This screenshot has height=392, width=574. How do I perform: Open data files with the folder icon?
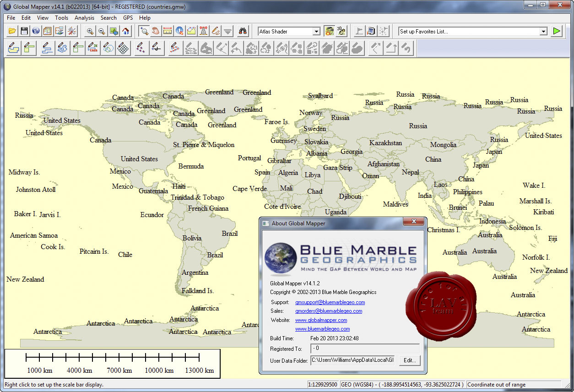click(x=12, y=31)
